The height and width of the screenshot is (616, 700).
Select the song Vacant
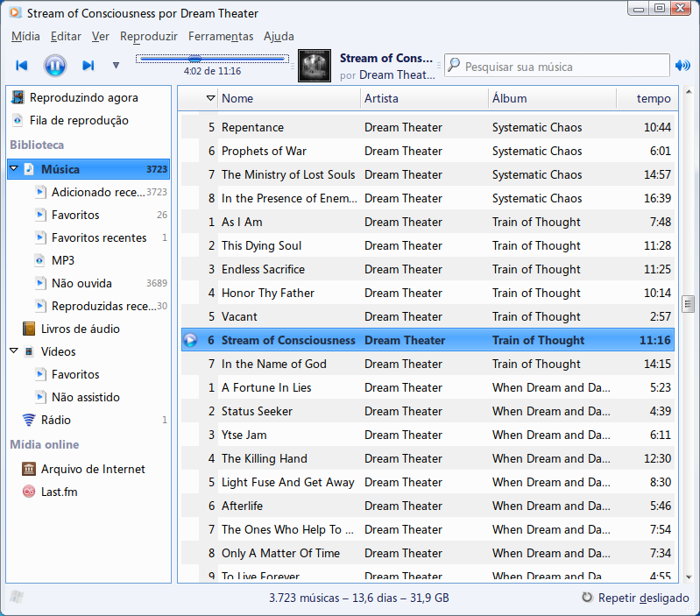428,316
